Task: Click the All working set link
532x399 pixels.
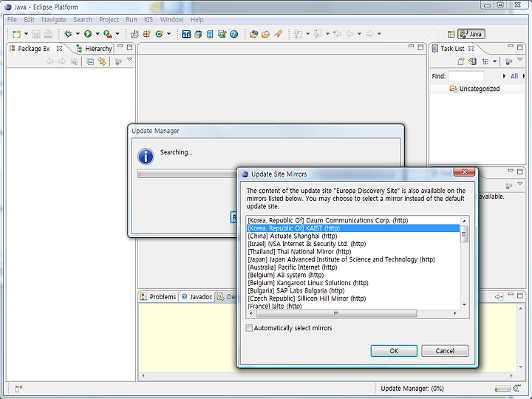Action: click(514, 76)
